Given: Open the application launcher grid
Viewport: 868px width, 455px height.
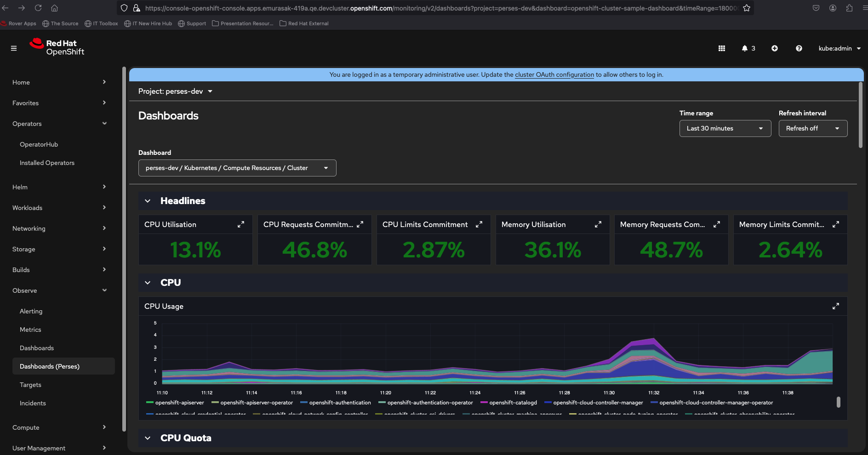Looking at the screenshot, I should pyautogui.click(x=722, y=48).
